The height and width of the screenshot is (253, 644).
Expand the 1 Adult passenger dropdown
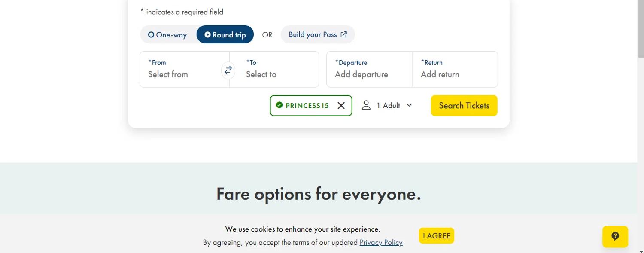pos(387,105)
